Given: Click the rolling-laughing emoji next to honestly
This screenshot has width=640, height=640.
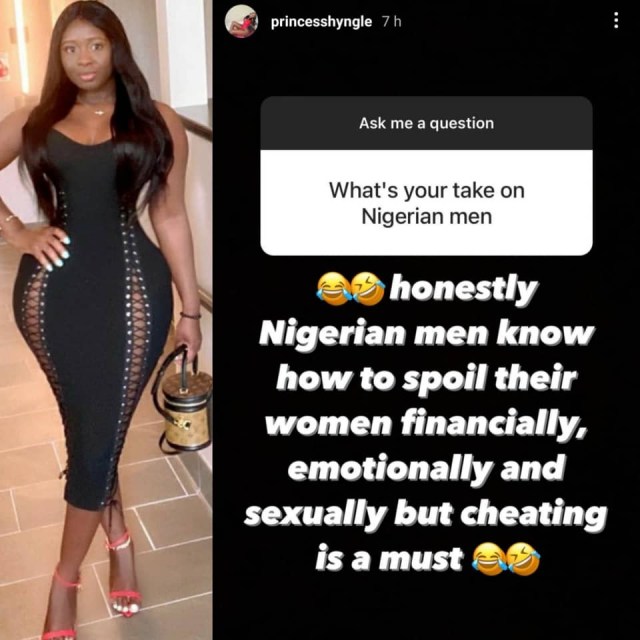Looking at the screenshot, I should (x=368, y=289).
